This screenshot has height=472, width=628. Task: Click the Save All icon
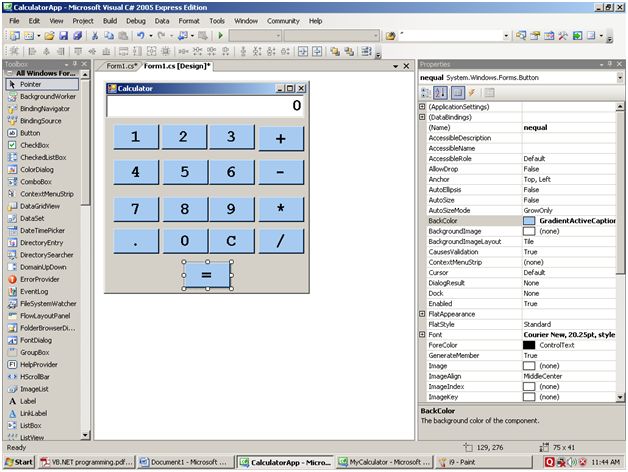pos(77,36)
